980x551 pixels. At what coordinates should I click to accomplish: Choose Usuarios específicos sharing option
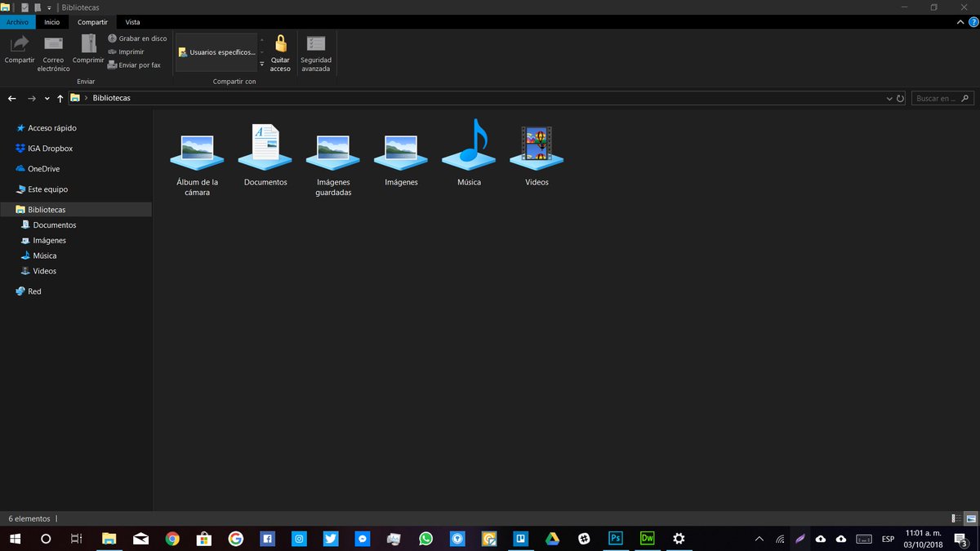pyautogui.click(x=216, y=51)
